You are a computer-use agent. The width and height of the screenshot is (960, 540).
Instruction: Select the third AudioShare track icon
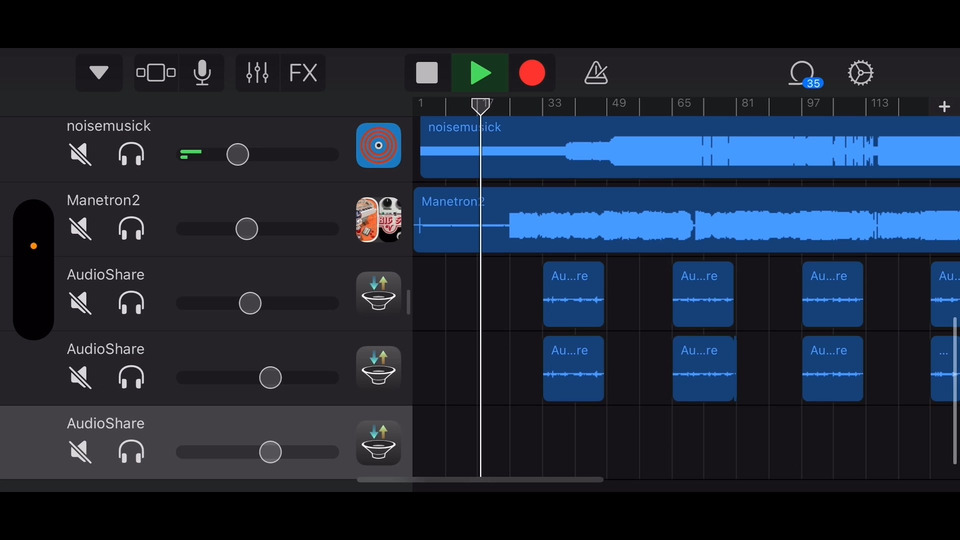378,443
